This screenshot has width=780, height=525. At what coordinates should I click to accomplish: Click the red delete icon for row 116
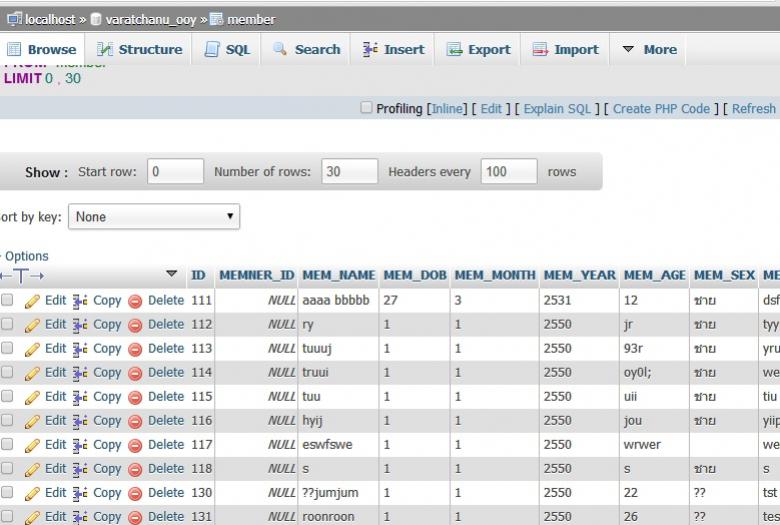(135, 421)
